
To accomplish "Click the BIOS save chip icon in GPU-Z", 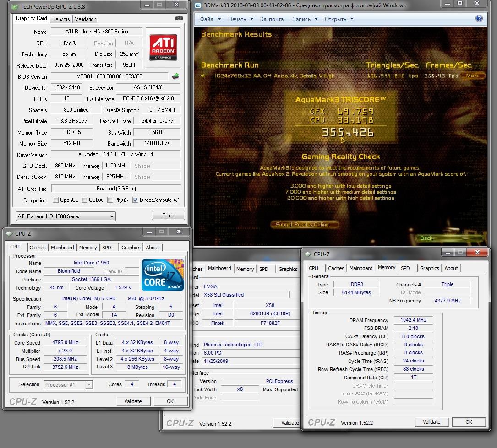I will point(175,76).
